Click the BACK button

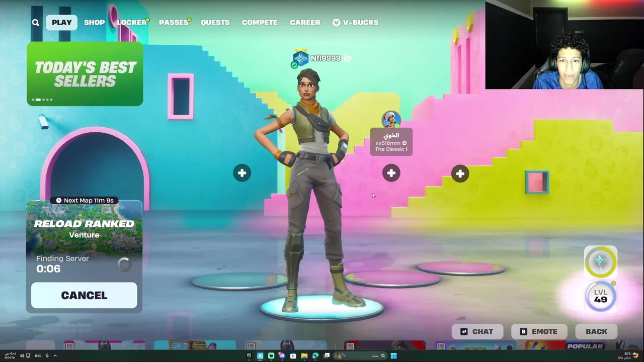[x=596, y=331]
